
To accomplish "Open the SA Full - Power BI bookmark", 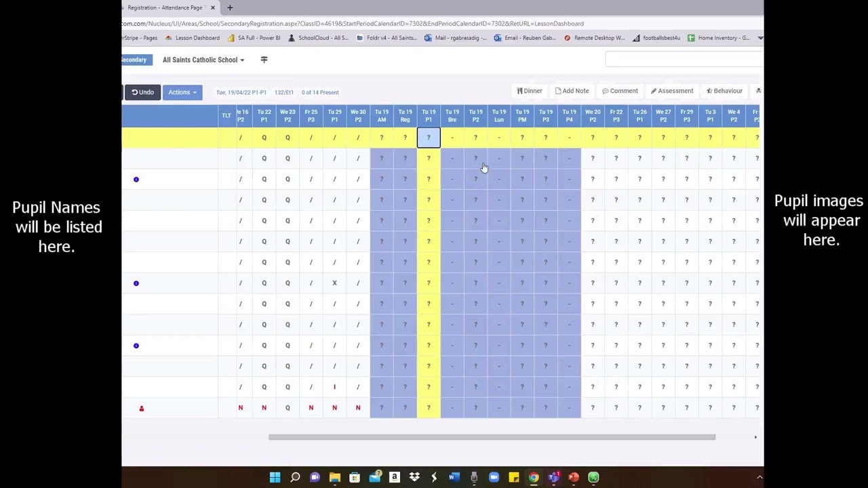I will [254, 38].
